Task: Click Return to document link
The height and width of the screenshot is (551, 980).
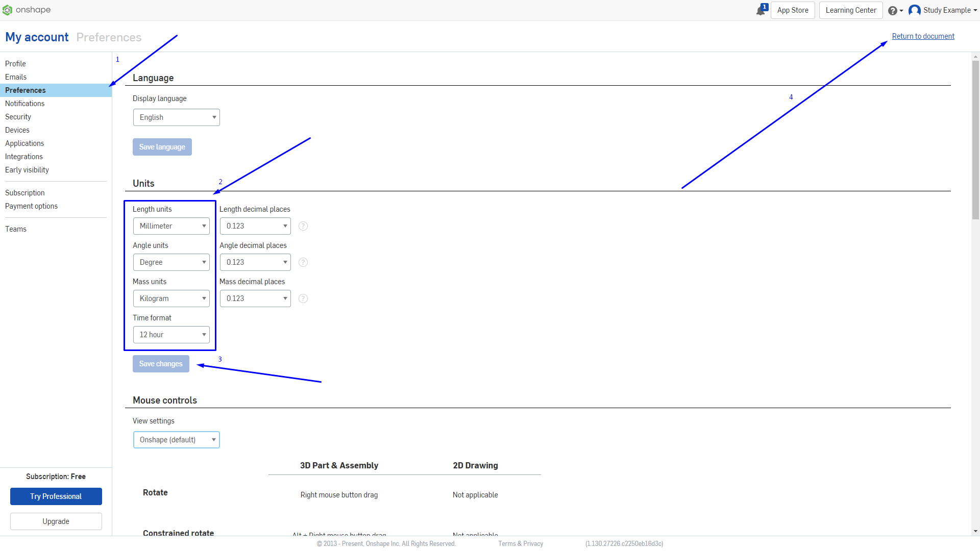Action: [x=923, y=36]
